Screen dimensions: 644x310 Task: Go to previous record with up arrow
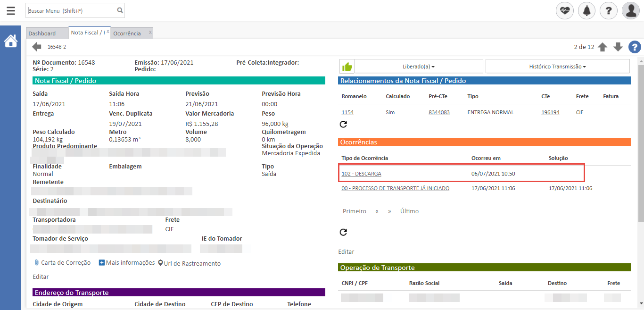[603, 47]
